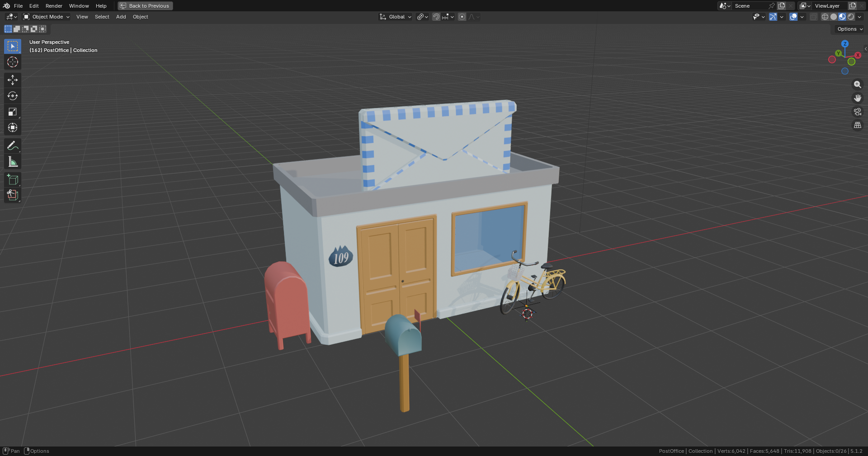
Task: Select the Scale tool
Action: coord(13,112)
